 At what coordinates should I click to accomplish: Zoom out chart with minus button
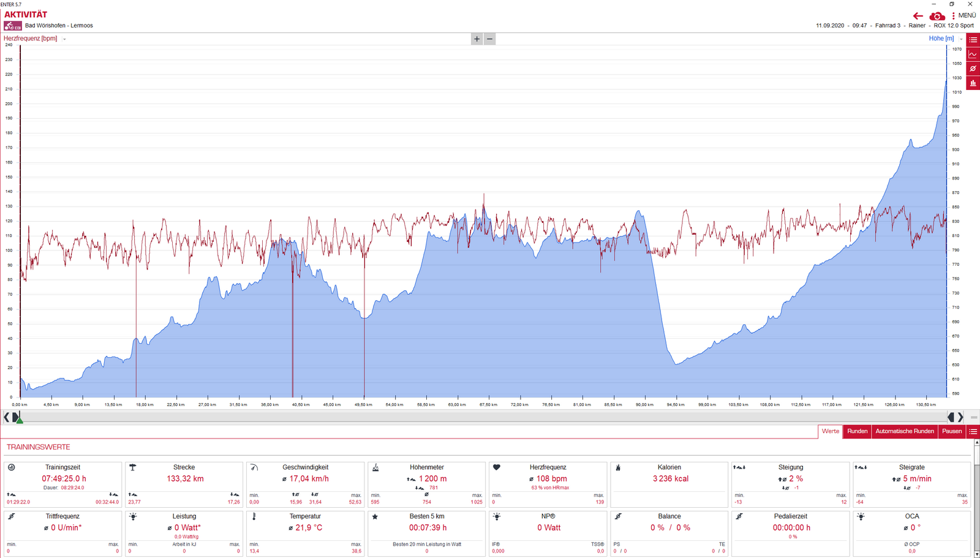[489, 39]
